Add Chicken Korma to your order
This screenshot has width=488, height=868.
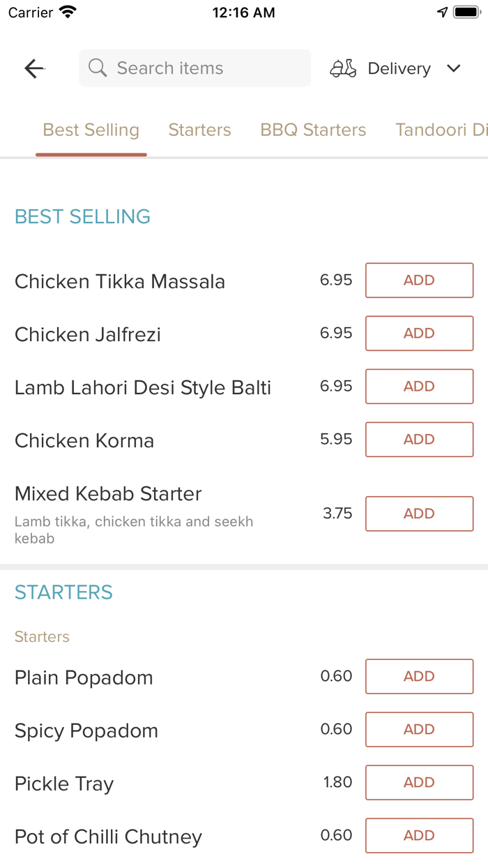point(419,439)
